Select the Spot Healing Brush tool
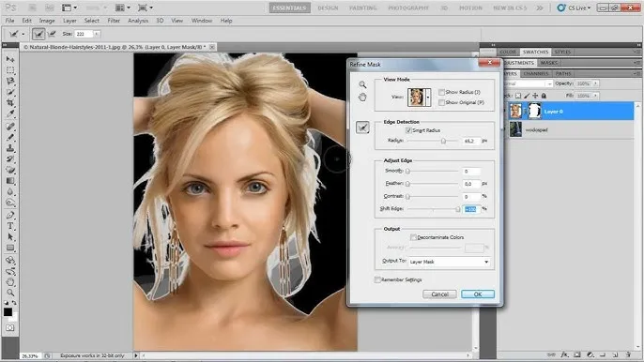 pos(10,127)
